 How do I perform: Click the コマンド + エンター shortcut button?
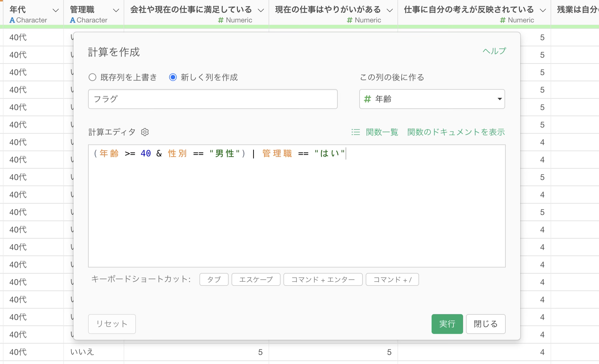point(323,279)
